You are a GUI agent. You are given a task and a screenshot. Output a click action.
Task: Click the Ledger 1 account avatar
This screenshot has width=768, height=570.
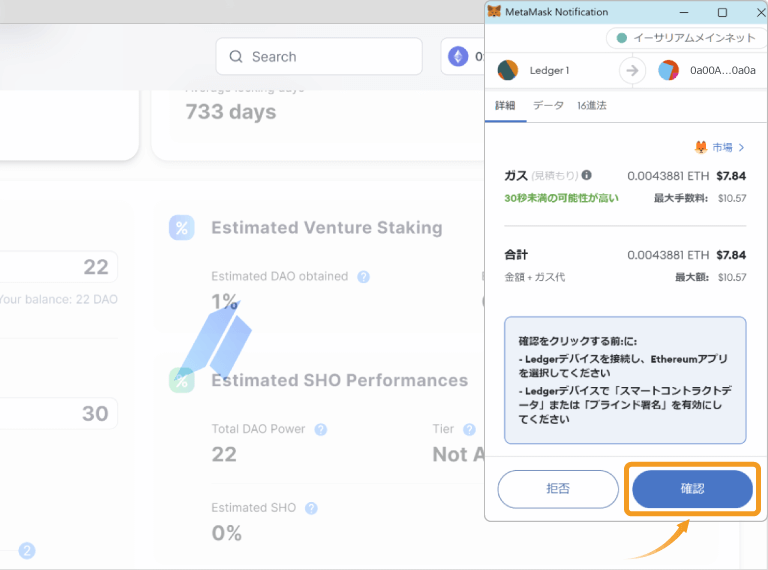508,70
